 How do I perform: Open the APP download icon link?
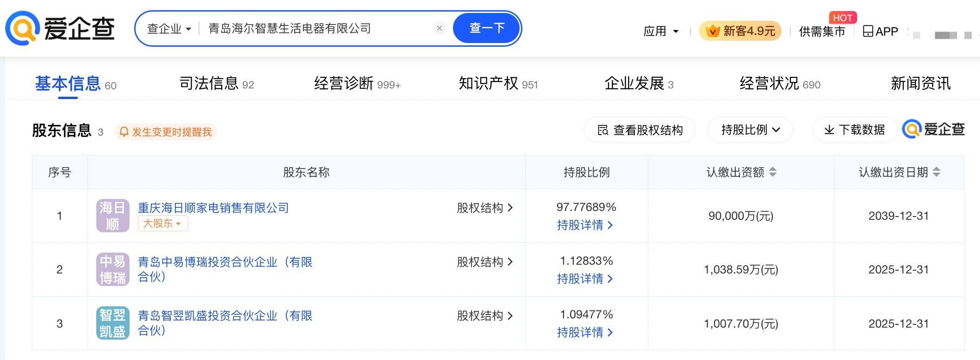(x=880, y=31)
